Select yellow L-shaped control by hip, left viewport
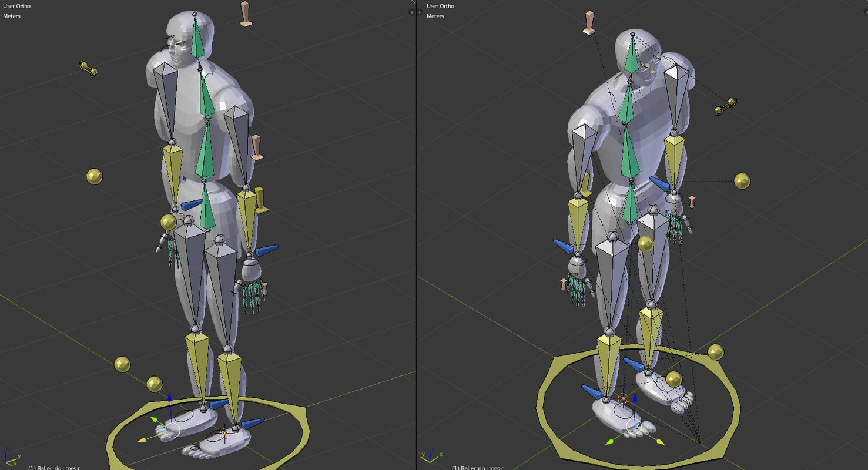Screen dimensions: 868x470 tap(261, 200)
